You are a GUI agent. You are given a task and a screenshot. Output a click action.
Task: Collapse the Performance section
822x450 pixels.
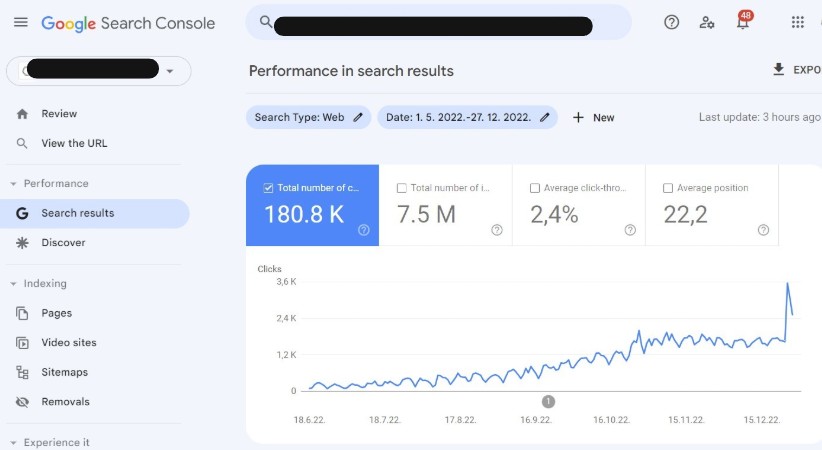coord(13,184)
